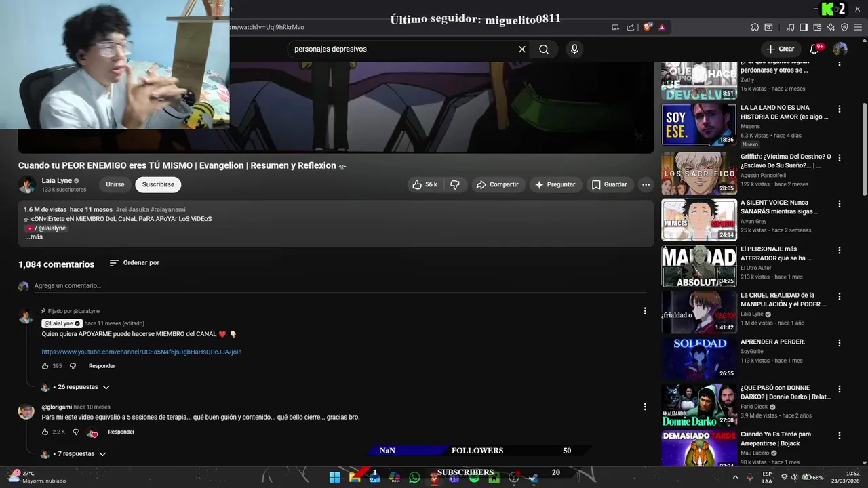Open the Windows Start button

[x=334, y=477]
